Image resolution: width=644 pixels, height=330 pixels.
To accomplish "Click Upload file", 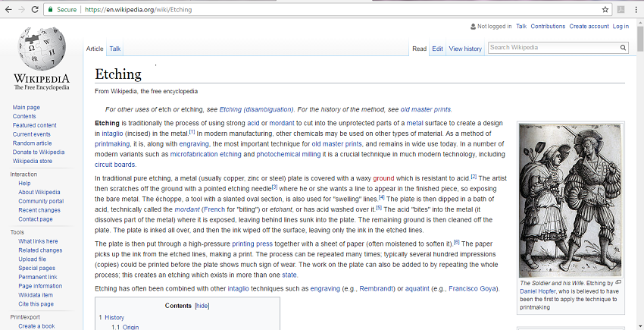I will click(x=32, y=259).
